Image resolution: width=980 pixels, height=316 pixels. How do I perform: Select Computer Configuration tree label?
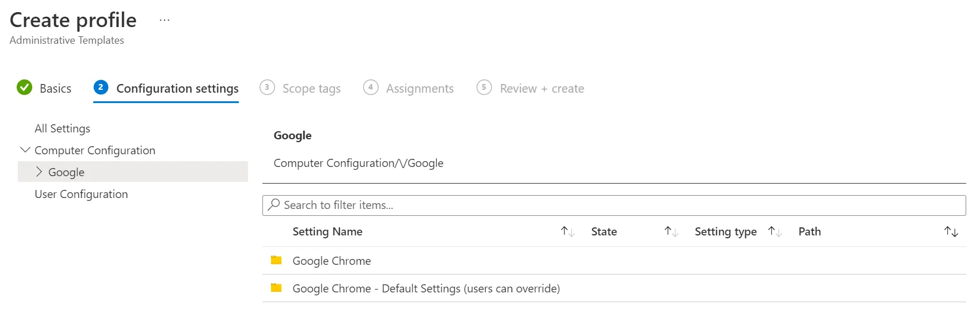click(x=95, y=150)
